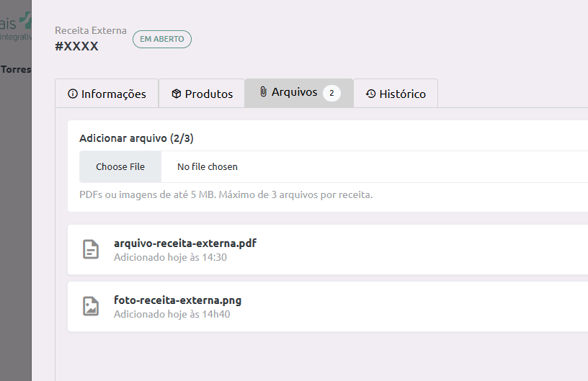588x381 pixels.
Task: Switch to the Produtos tab
Action: tap(202, 94)
